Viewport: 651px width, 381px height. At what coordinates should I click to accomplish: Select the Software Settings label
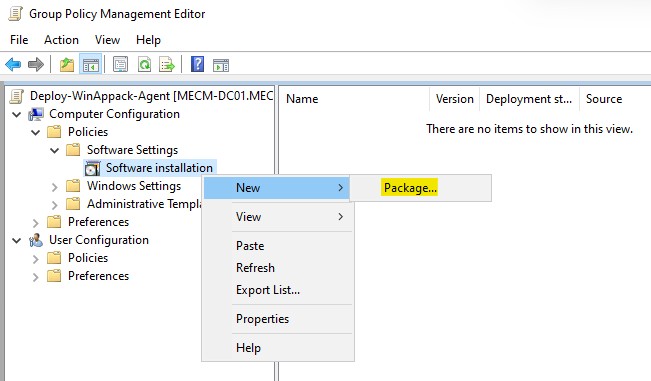[132, 150]
